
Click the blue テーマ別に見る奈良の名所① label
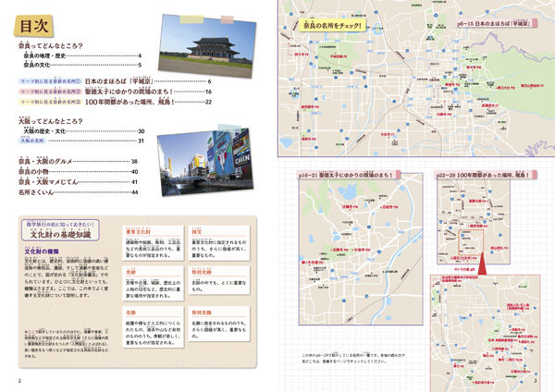tap(50, 81)
